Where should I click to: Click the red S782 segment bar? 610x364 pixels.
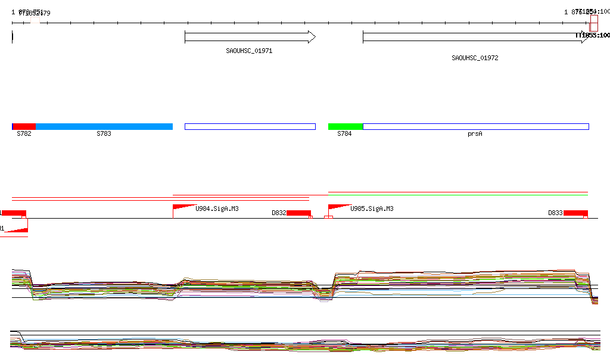tap(24, 126)
